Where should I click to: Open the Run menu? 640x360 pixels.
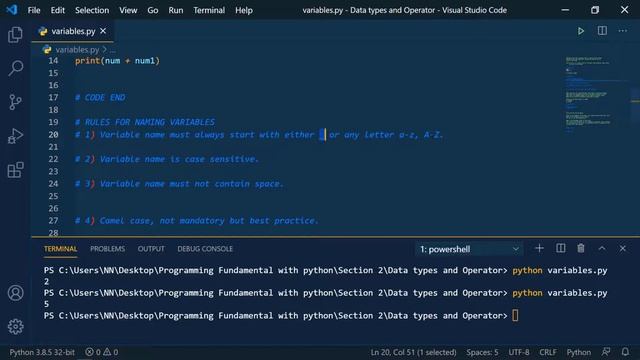click(x=176, y=10)
